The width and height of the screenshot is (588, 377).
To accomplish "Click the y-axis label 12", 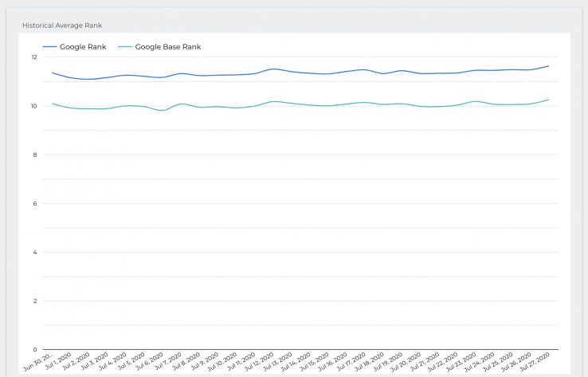I will [33, 57].
